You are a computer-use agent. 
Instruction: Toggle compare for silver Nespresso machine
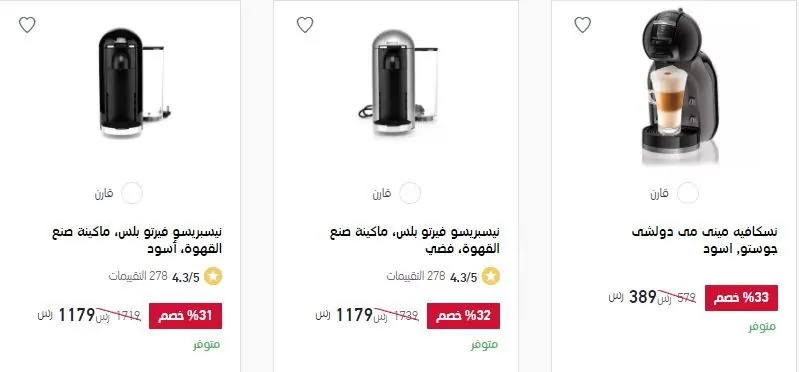[410, 193]
